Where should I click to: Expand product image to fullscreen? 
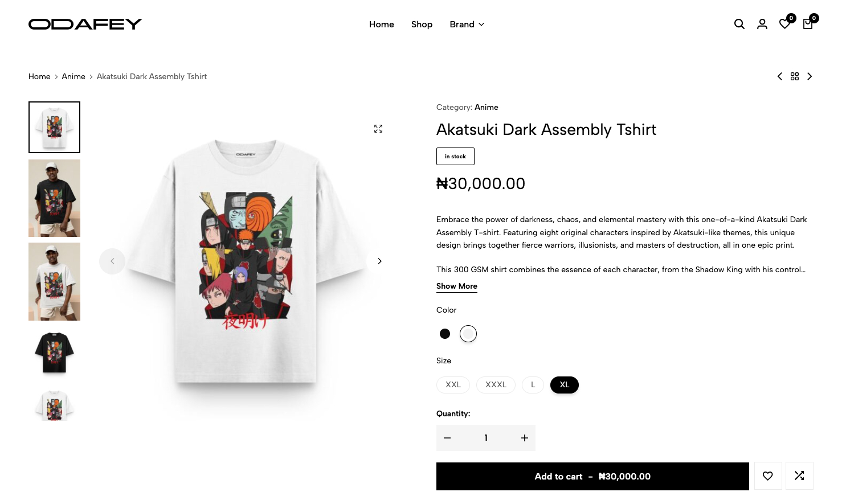[378, 129]
